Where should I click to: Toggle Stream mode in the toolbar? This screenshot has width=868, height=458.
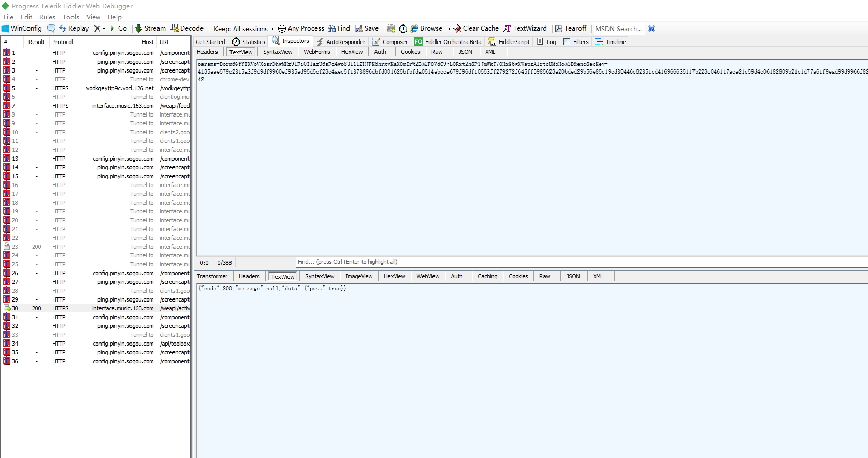pos(150,28)
